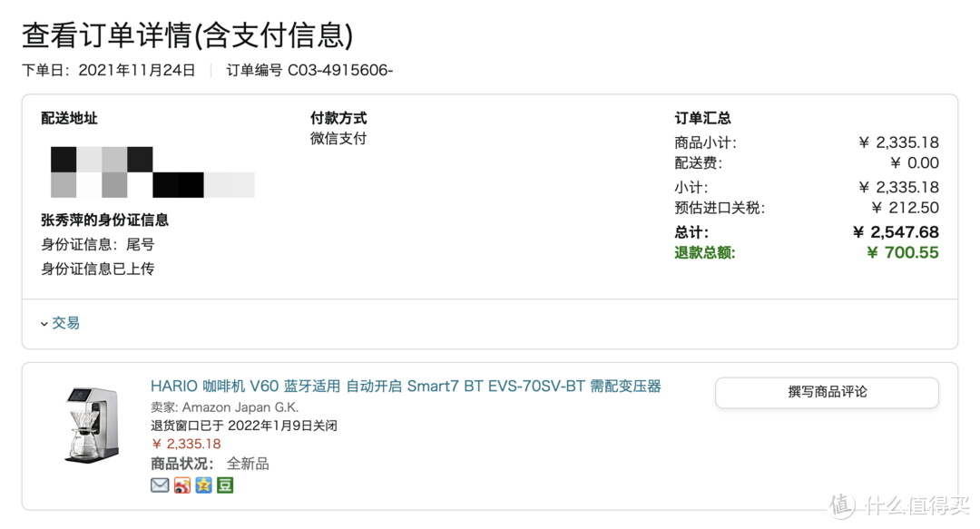Viewport: 980px width, 529px height.
Task: Click the pixelated delivery address block
Action: tap(152, 172)
